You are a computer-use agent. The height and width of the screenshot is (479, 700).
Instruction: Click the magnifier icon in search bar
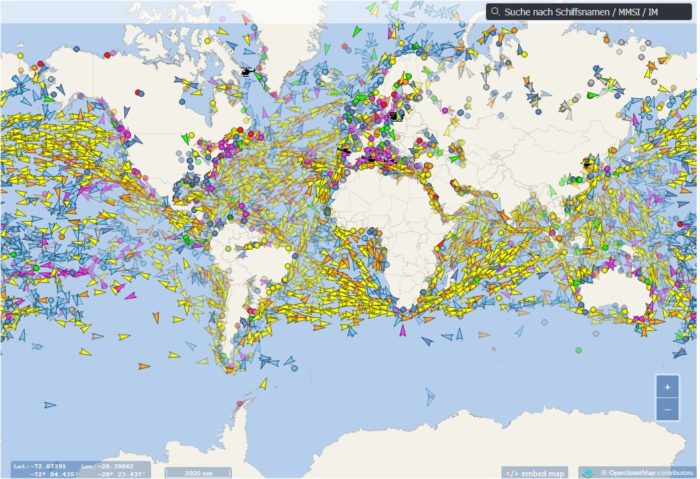coord(495,12)
